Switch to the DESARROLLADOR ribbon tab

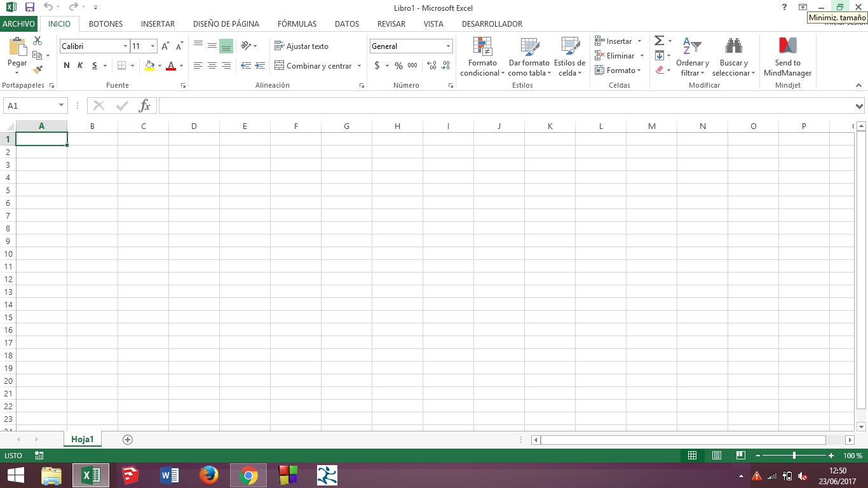click(x=492, y=24)
